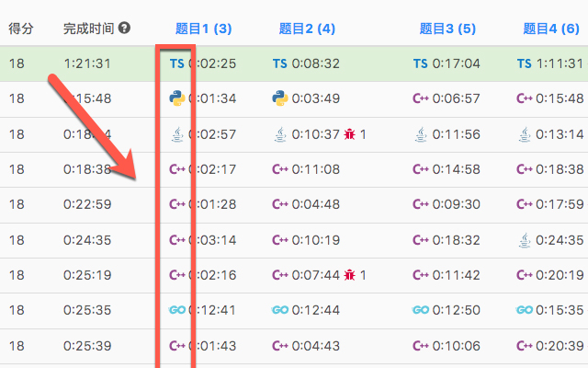This screenshot has height=368, width=588.
Task: Click the help icon beside 完成时间
Action: click(x=125, y=28)
